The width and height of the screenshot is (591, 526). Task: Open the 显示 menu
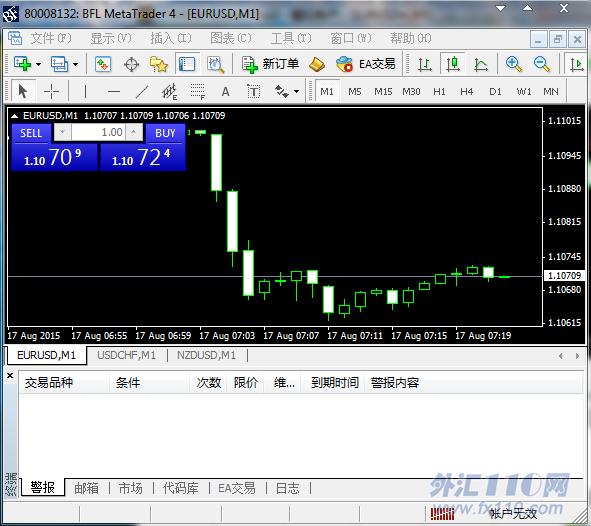pyautogui.click(x=111, y=38)
